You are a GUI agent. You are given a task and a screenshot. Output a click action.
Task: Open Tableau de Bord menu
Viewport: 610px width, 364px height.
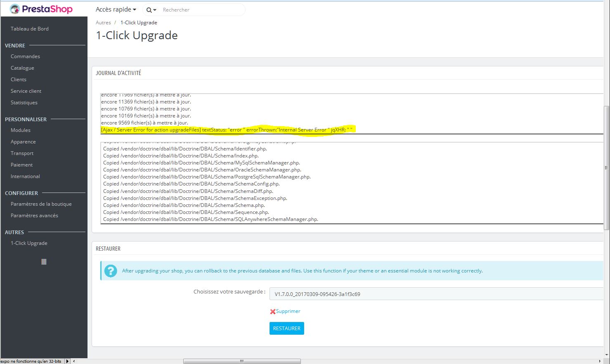pyautogui.click(x=30, y=29)
